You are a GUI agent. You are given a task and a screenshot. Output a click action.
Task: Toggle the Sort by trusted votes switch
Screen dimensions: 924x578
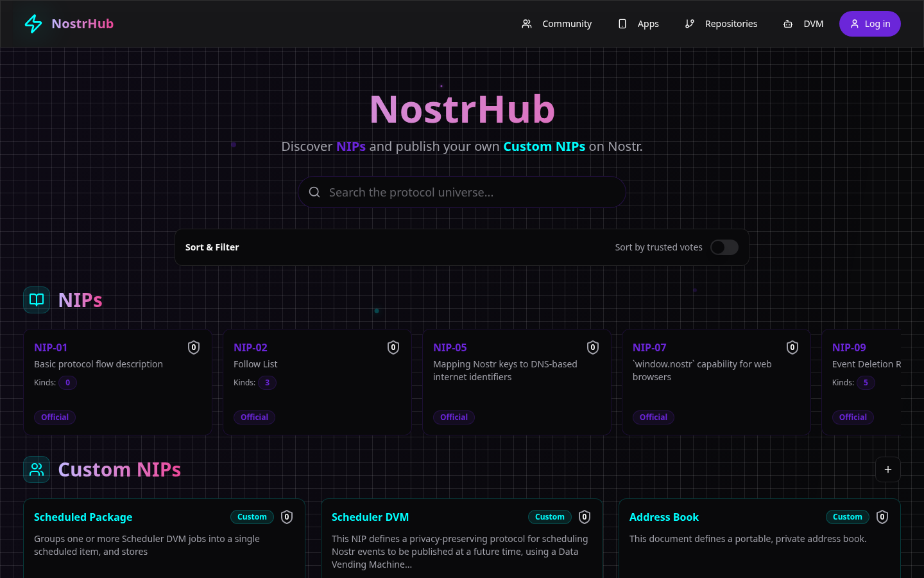click(724, 247)
